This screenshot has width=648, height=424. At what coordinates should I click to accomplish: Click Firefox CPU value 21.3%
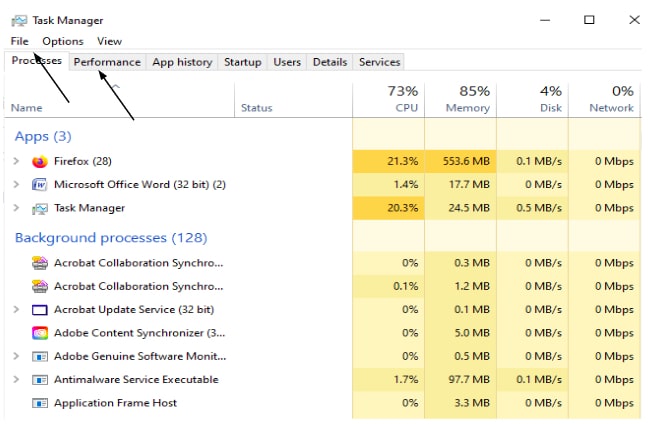tap(403, 161)
